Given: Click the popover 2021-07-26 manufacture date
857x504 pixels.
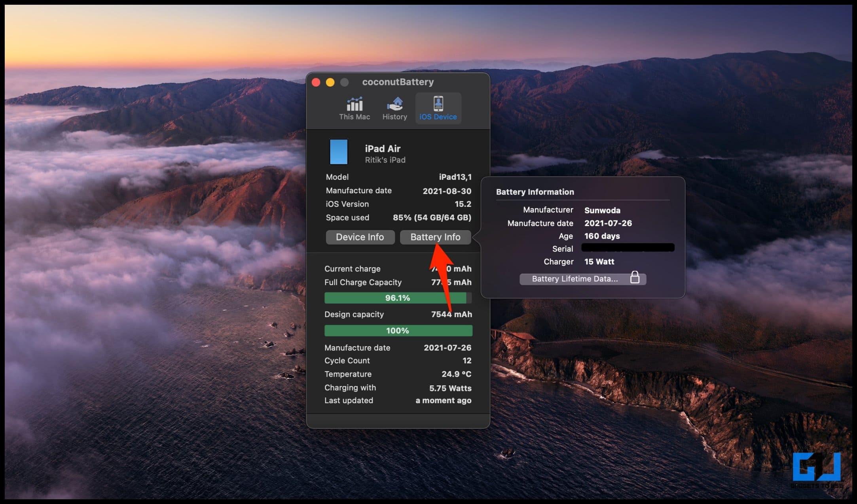Looking at the screenshot, I should click(608, 223).
